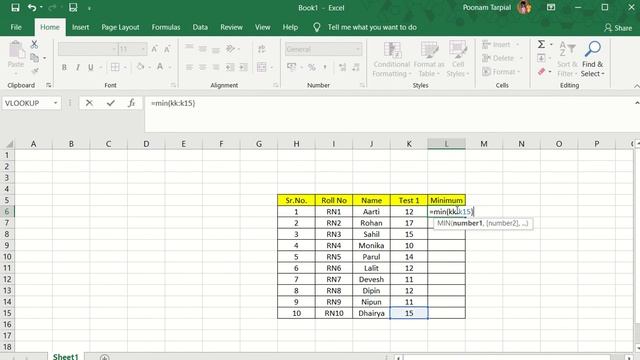This screenshot has width=640, height=360.
Task: Click inside the formula bar text
Action: (173, 103)
